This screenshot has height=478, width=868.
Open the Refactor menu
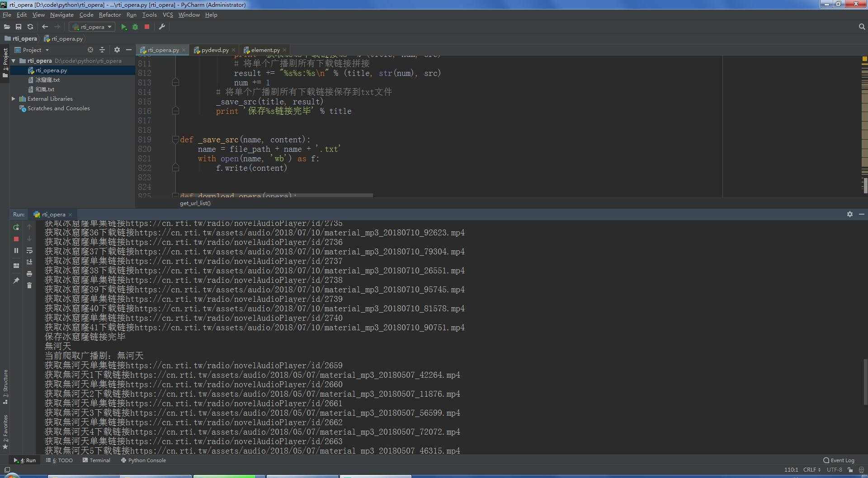point(110,15)
